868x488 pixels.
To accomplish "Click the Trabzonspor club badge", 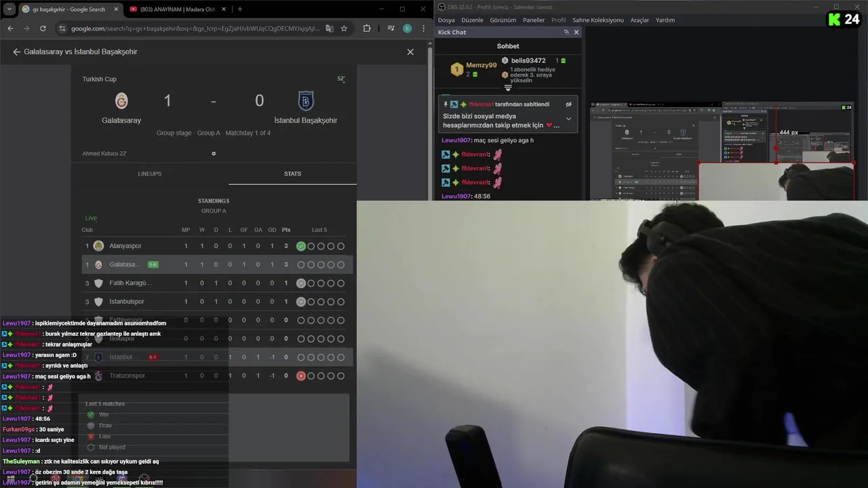I will 98,375.
